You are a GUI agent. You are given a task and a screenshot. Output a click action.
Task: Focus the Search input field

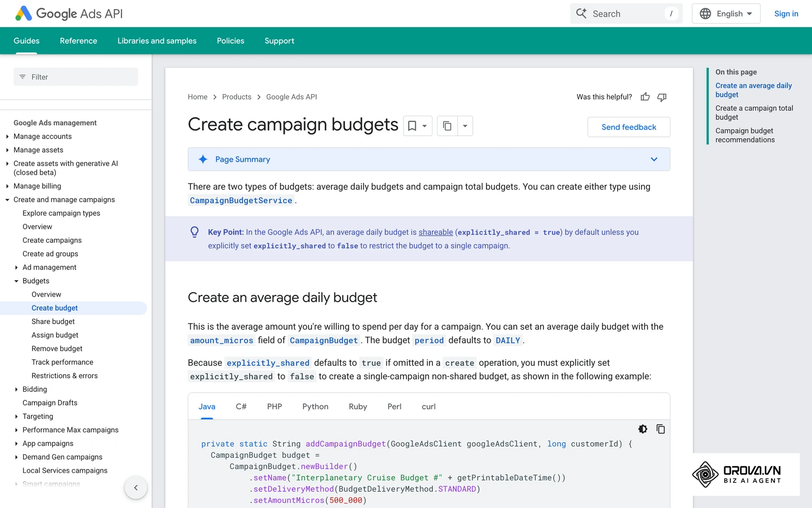pos(626,14)
